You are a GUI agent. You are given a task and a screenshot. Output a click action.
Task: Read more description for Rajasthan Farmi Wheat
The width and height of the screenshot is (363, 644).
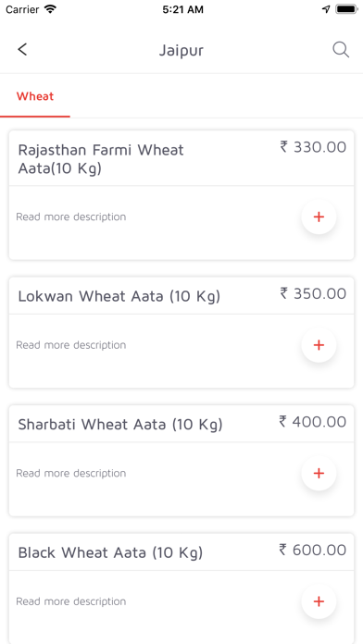pos(71,217)
